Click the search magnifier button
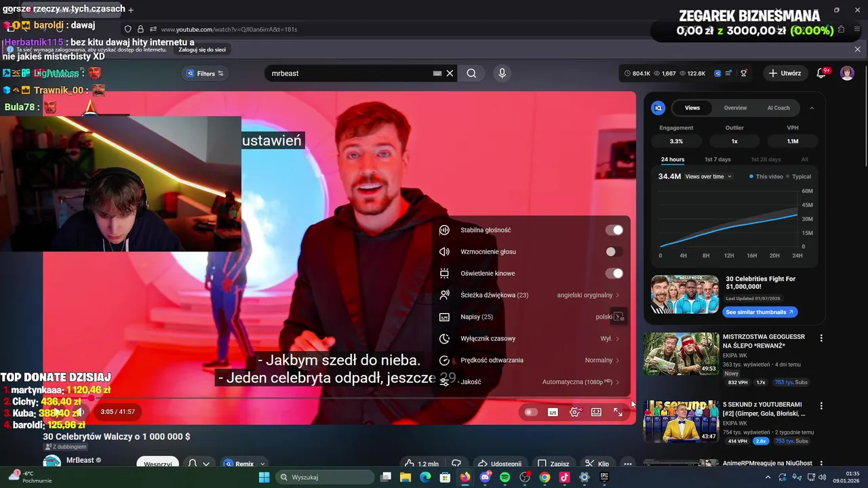The image size is (868, 488). click(x=471, y=73)
